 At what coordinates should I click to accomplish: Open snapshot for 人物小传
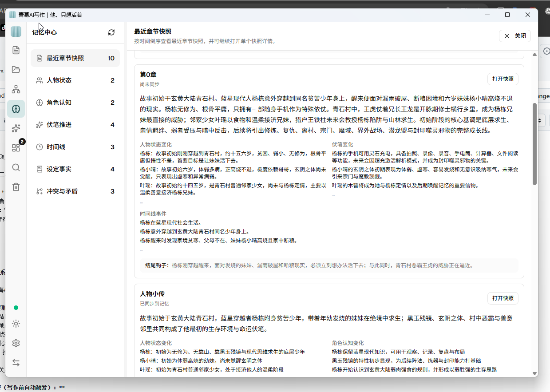503,298
